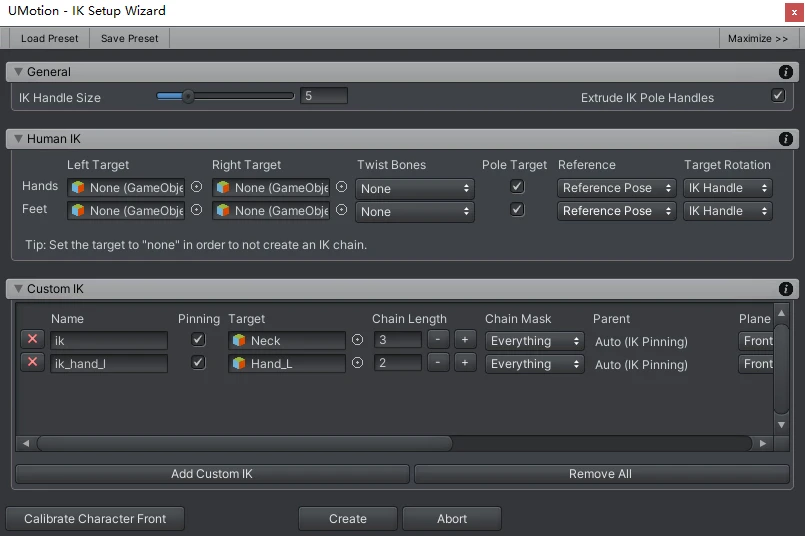Click the Neck target cube icon
The image size is (805, 536).
pos(239,340)
